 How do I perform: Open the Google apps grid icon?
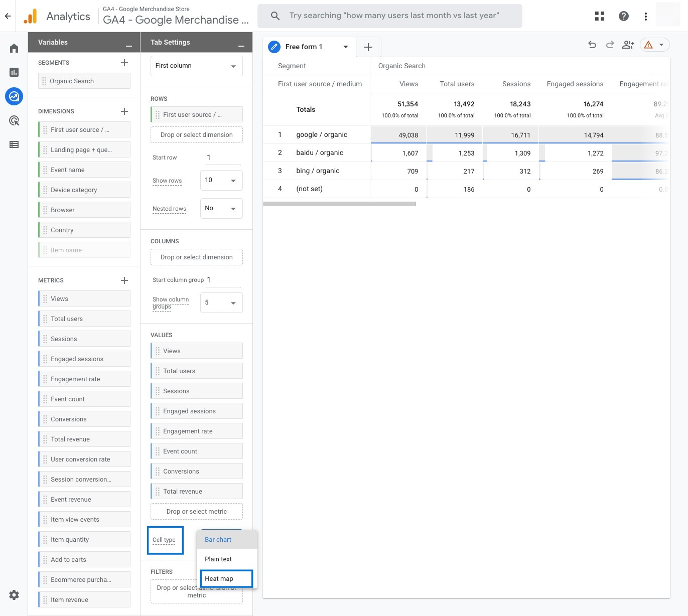tap(600, 16)
